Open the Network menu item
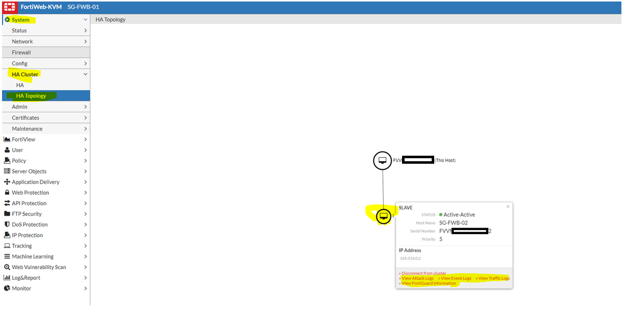 [x=46, y=42]
